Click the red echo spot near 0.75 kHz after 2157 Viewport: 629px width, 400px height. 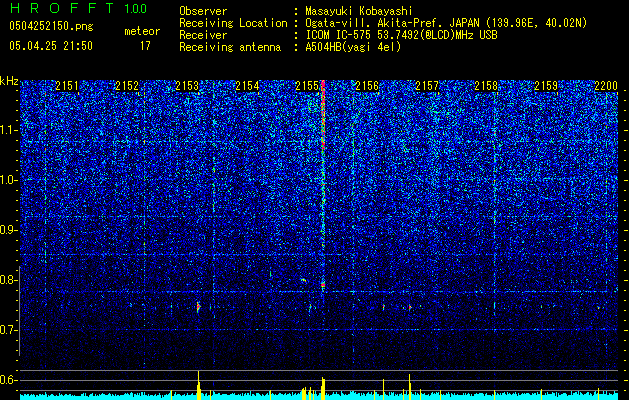tap(410, 307)
